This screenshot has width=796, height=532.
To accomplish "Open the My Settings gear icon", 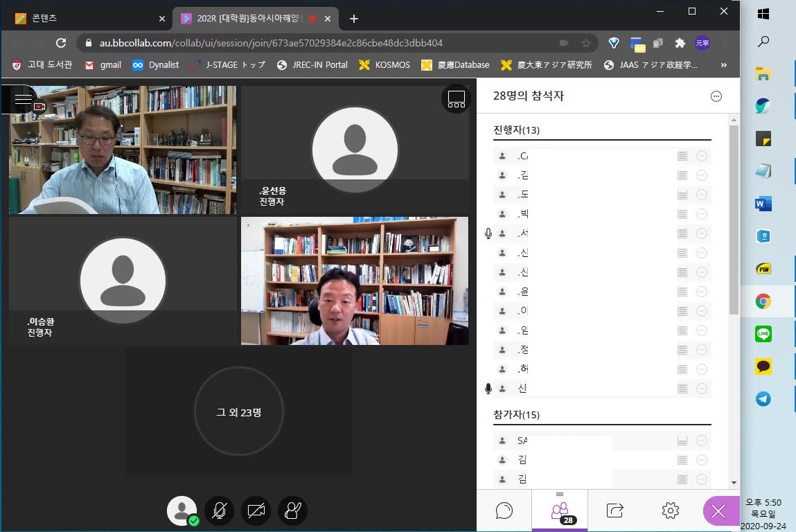I will [x=670, y=511].
